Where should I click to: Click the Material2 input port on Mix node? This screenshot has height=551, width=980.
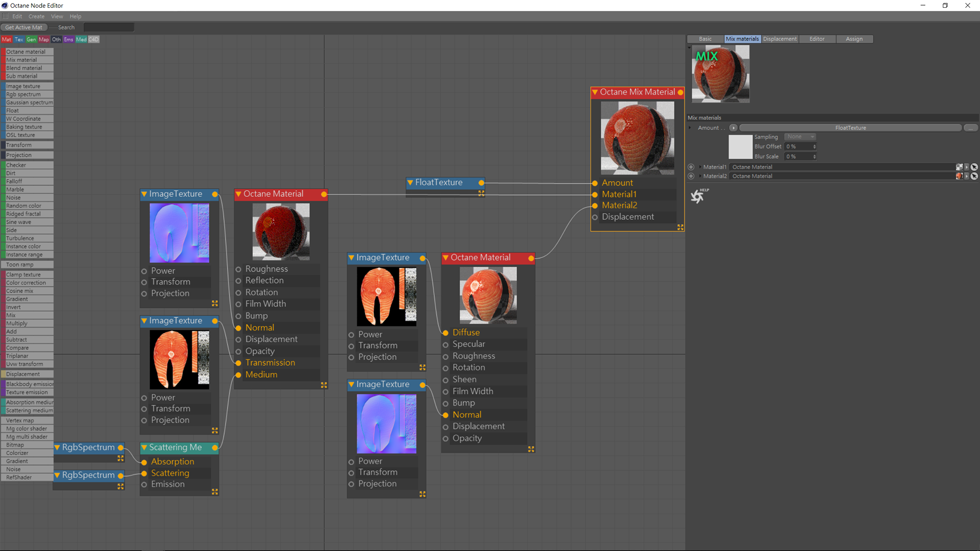point(595,206)
